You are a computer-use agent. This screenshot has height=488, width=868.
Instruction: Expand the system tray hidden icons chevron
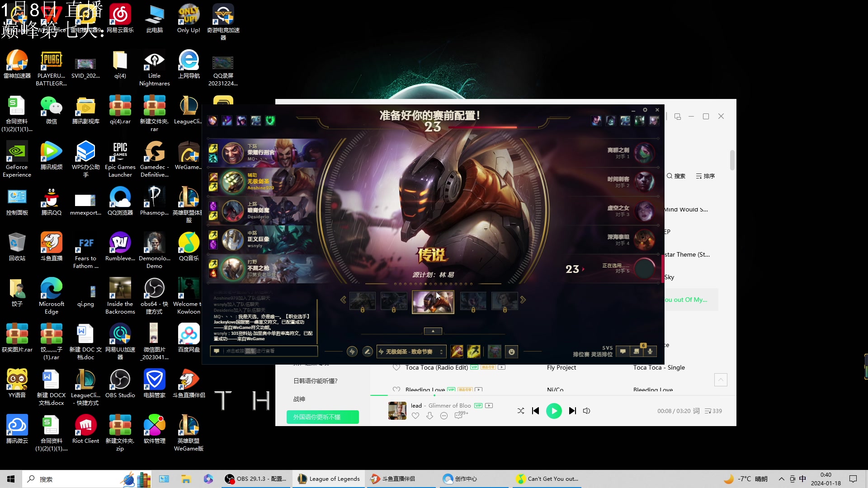tap(781, 479)
